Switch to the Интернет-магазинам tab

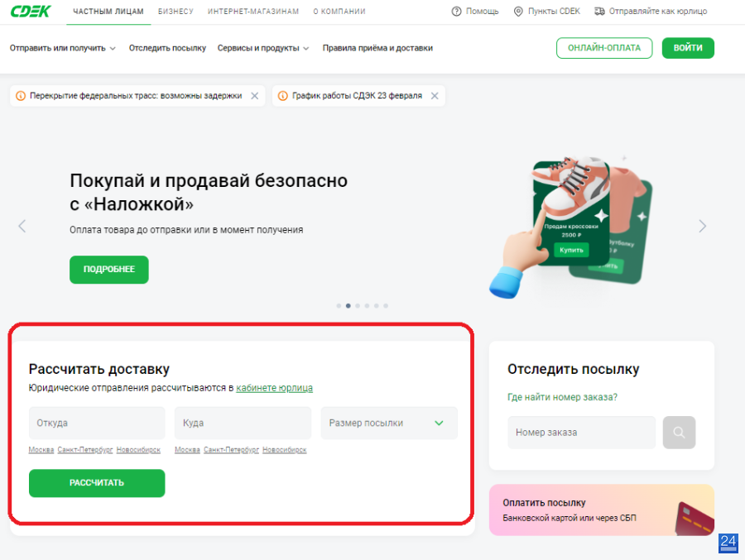coord(253,12)
